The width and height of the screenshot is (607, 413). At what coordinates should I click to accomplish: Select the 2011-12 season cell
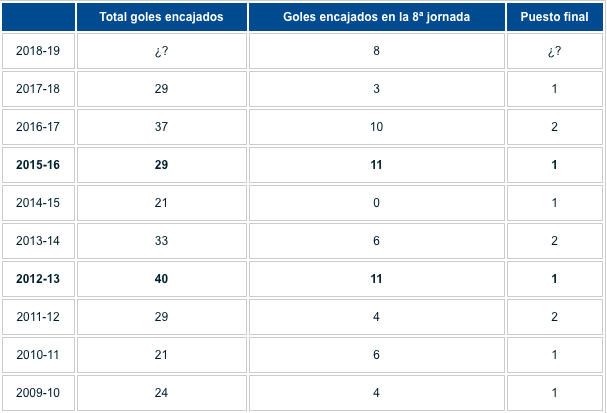pos(38,317)
